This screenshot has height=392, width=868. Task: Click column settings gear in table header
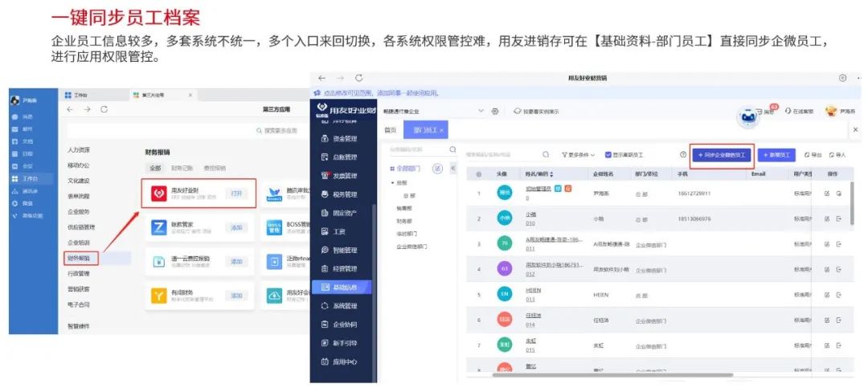[479, 174]
